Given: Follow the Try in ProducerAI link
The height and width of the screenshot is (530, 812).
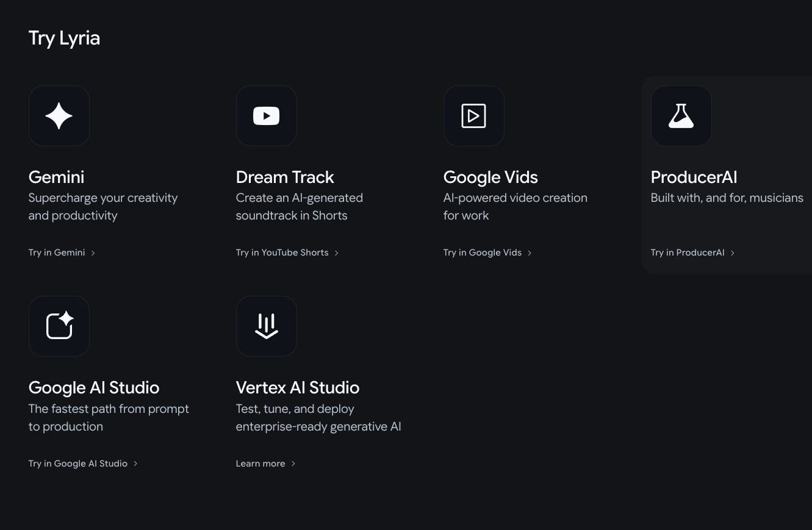Looking at the screenshot, I should (x=687, y=252).
